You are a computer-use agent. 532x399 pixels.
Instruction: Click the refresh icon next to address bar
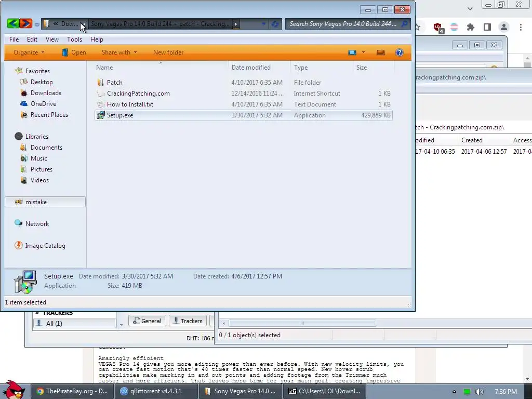[x=275, y=24]
